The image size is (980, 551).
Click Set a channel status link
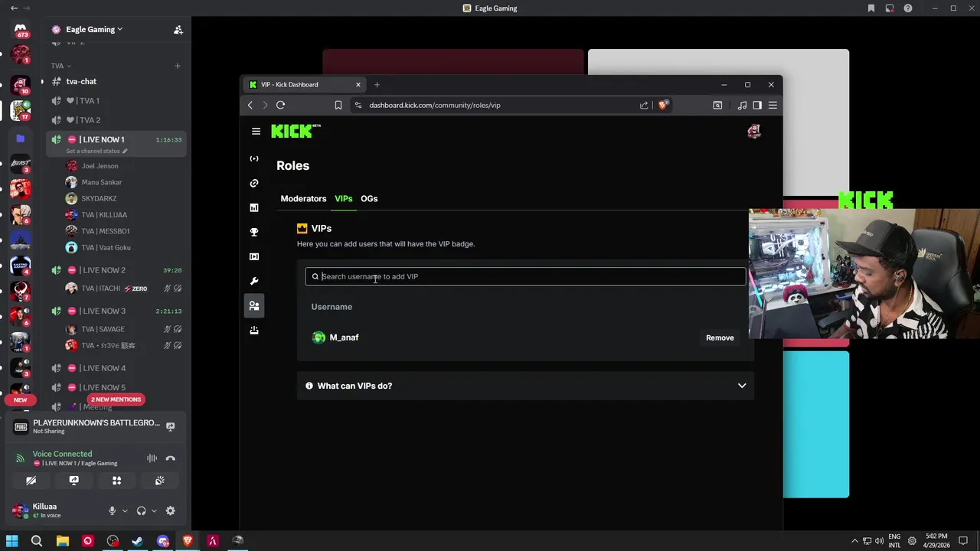tap(96, 151)
